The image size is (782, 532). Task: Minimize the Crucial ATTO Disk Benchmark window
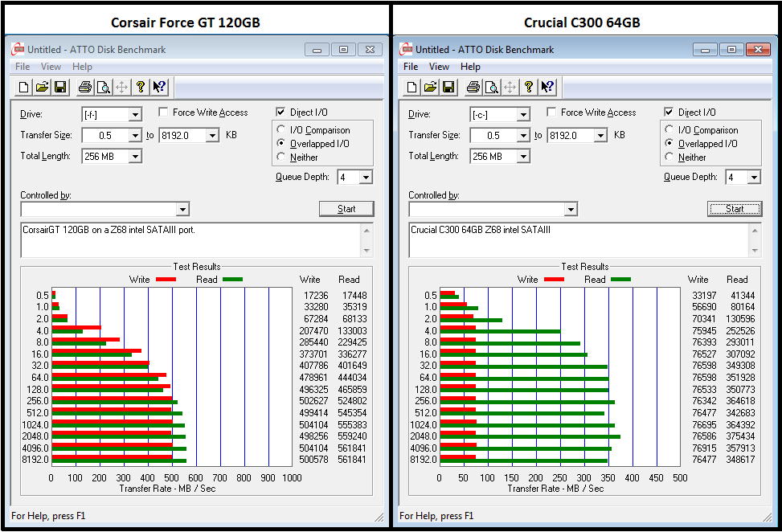pyautogui.click(x=705, y=49)
